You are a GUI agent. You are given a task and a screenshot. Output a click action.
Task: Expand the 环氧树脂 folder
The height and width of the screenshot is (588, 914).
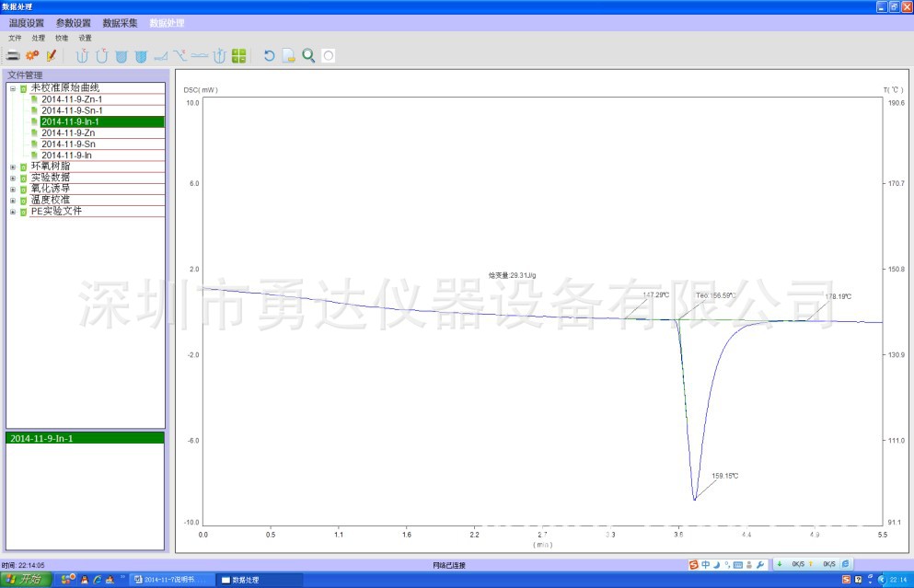click(x=13, y=167)
